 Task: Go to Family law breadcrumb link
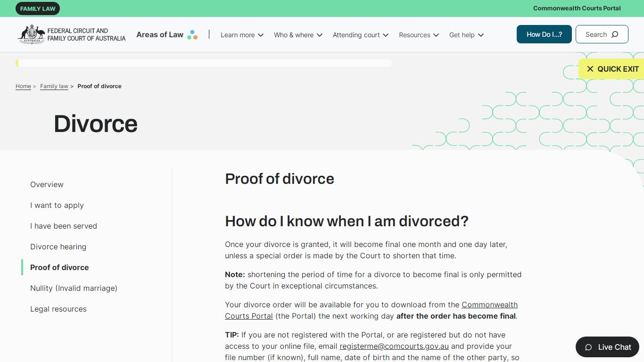click(54, 86)
